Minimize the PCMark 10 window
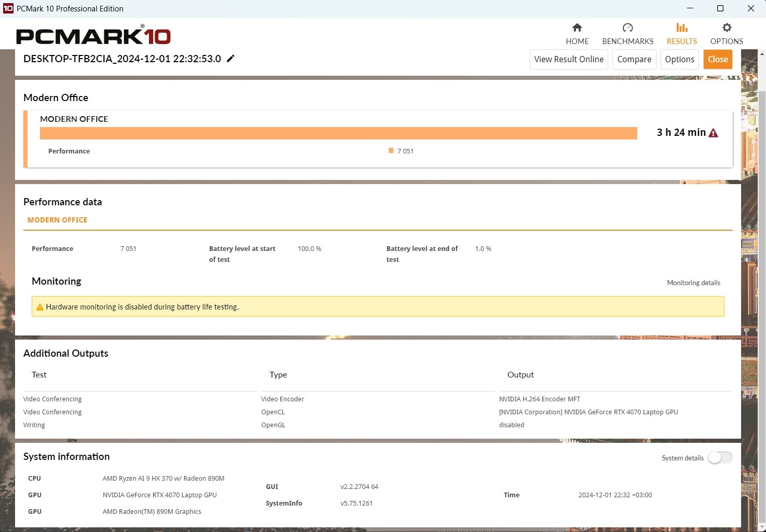This screenshot has width=766, height=532. (690, 8)
